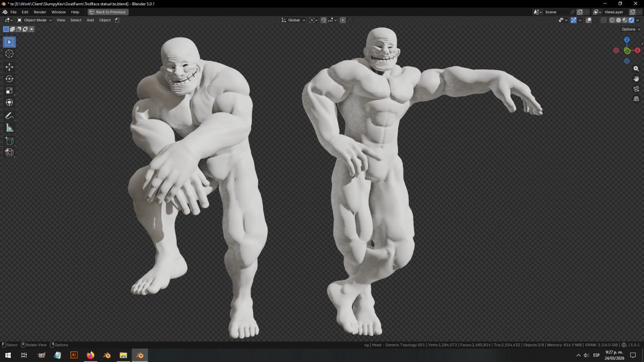Expand the Options dropdown
Screen dimensions: 644x362
[630, 29]
